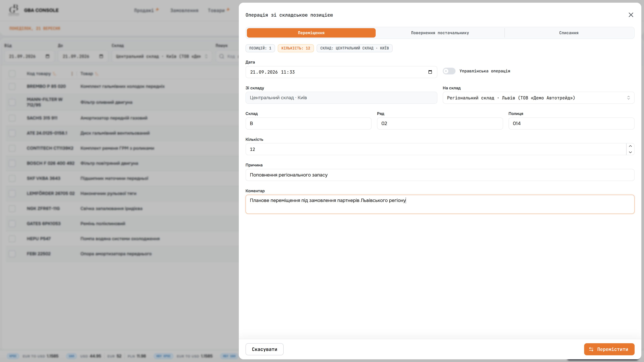
Task: Click the Склад: Центральний склад · Київ badge
Action: (354, 48)
